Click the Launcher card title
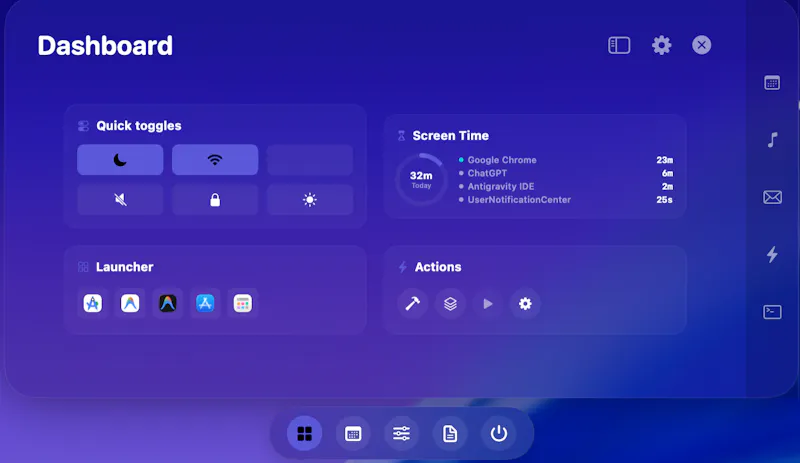Viewport: 800px width, 463px height. point(124,267)
